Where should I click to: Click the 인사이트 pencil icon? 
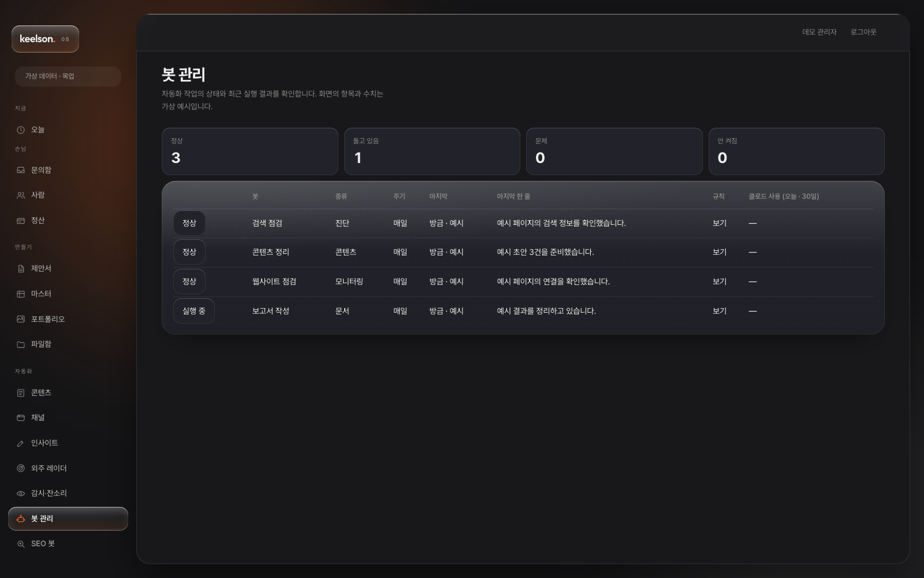point(21,443)
